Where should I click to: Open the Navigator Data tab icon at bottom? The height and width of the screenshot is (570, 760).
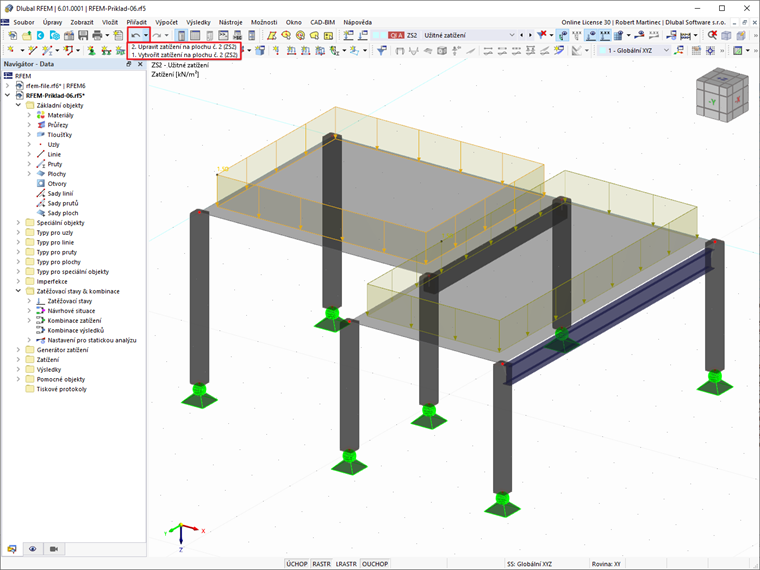click(12, 549)
